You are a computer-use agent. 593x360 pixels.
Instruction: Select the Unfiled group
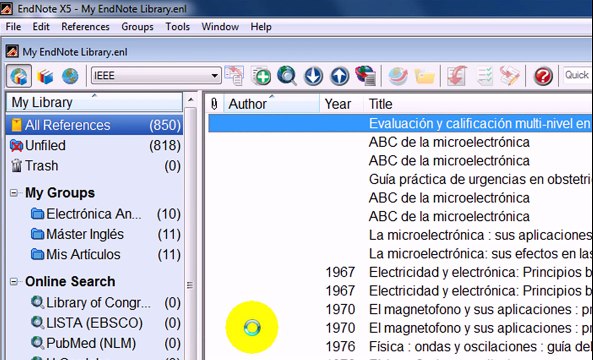coord(95,146)
